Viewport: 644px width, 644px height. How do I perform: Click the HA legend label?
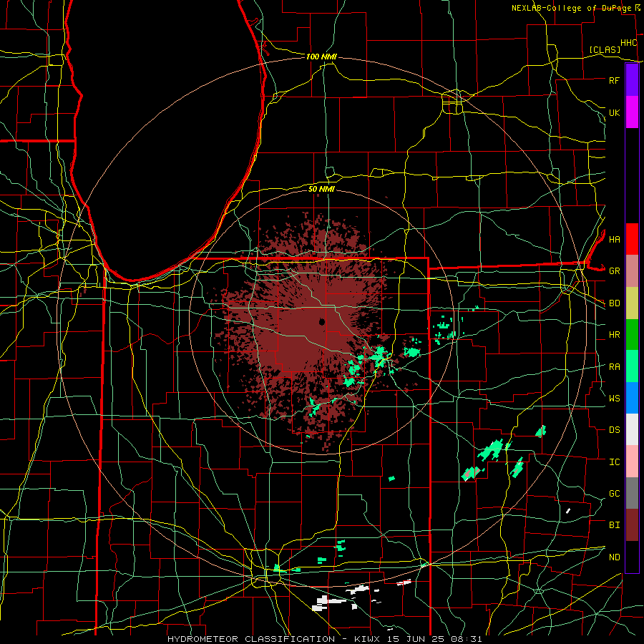coord(614,239)
